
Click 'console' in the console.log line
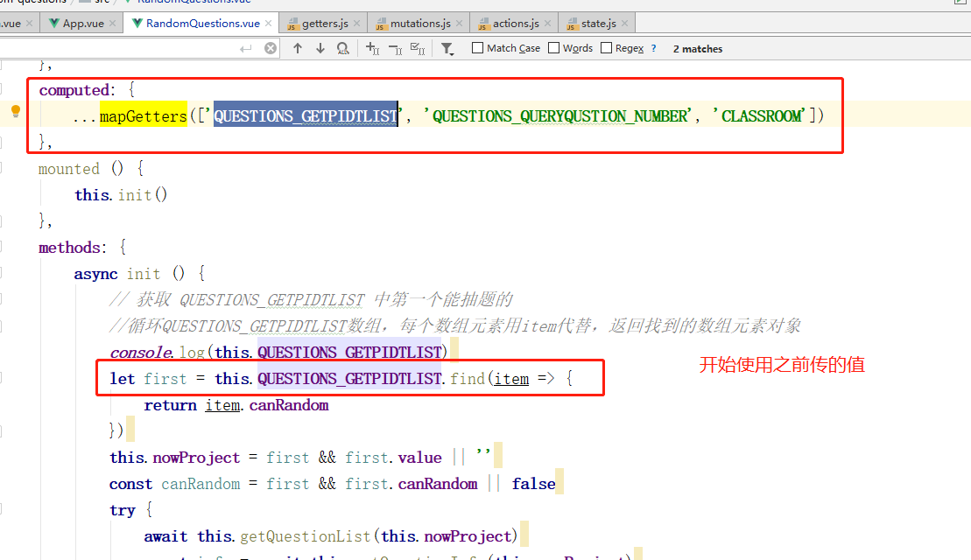141,353
